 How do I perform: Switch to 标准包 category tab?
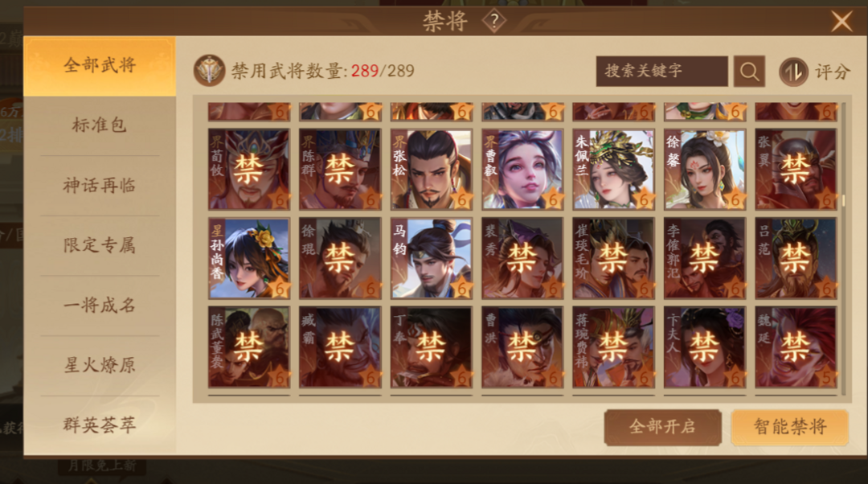pos(100,125)
